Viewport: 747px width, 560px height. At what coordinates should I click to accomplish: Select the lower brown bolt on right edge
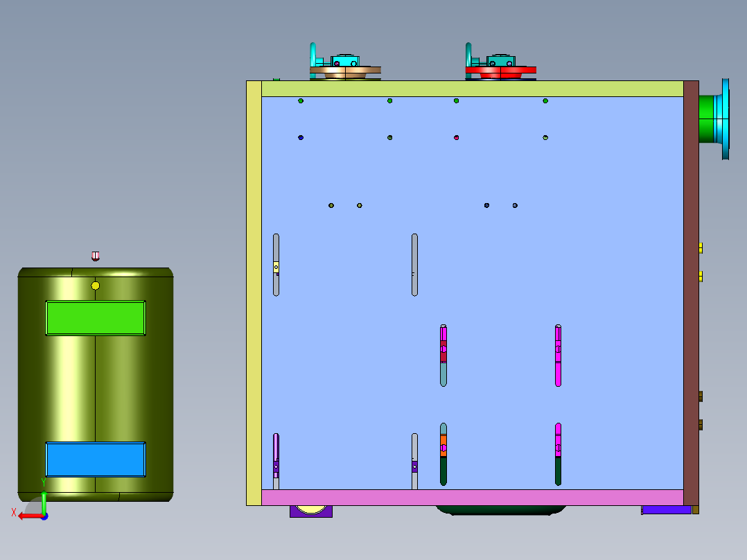pyautogui.click(x=701, y=424)
